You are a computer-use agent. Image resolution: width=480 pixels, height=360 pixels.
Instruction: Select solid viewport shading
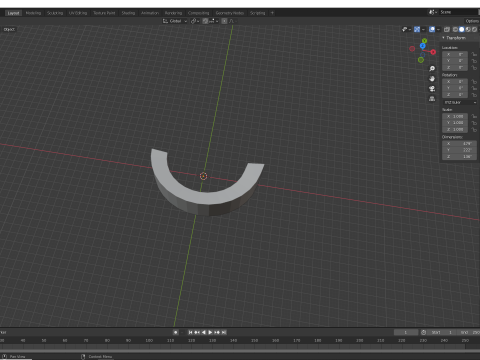(462, 29)
